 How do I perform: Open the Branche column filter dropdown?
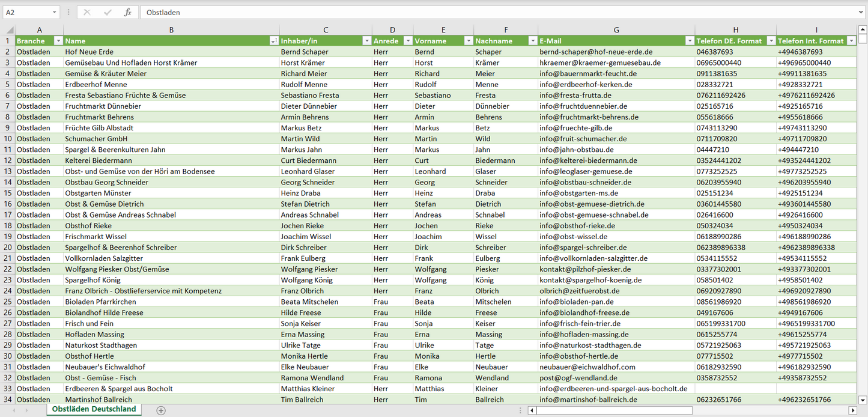[58, 41]
